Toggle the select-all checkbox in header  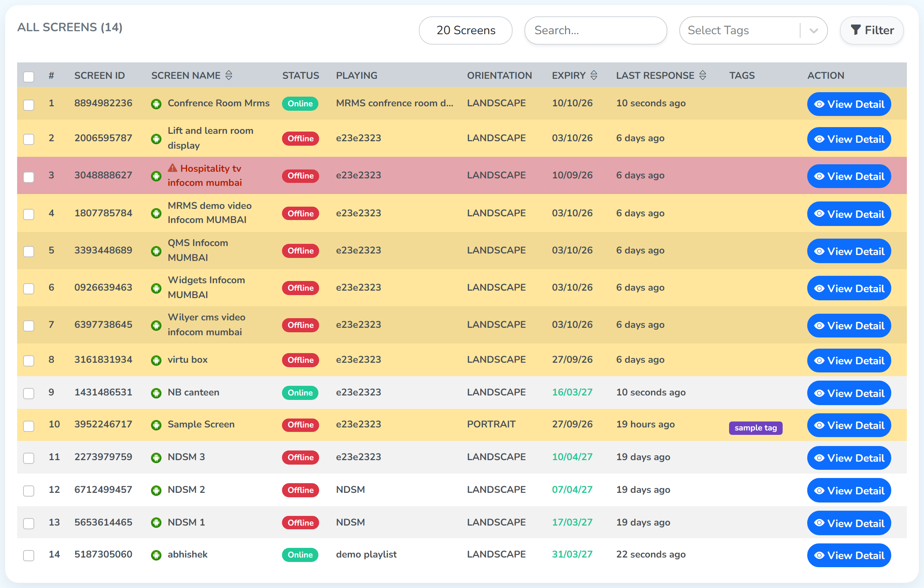click(x=29, y=76)
